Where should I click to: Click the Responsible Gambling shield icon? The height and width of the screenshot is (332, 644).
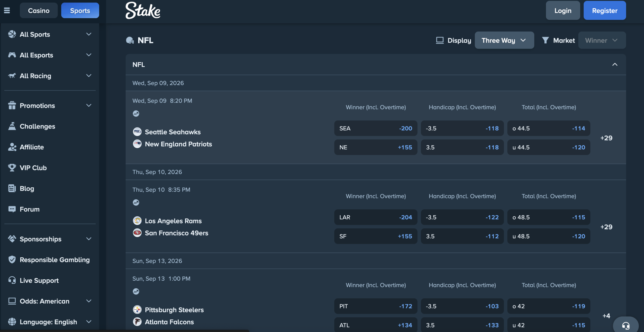12,259
